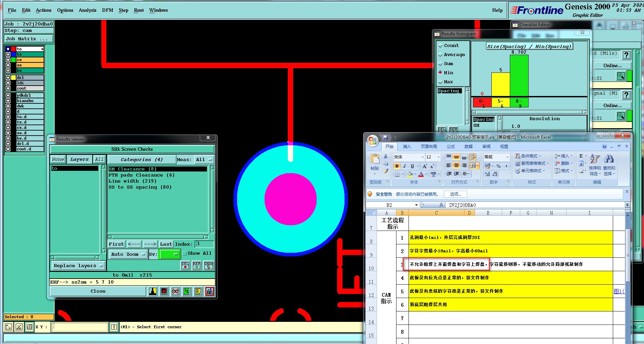Image resolution: width=644 pixels, height=344 pixels.
Task: Click the UNDO icon in Results viewer
Action: click(208, 265)
